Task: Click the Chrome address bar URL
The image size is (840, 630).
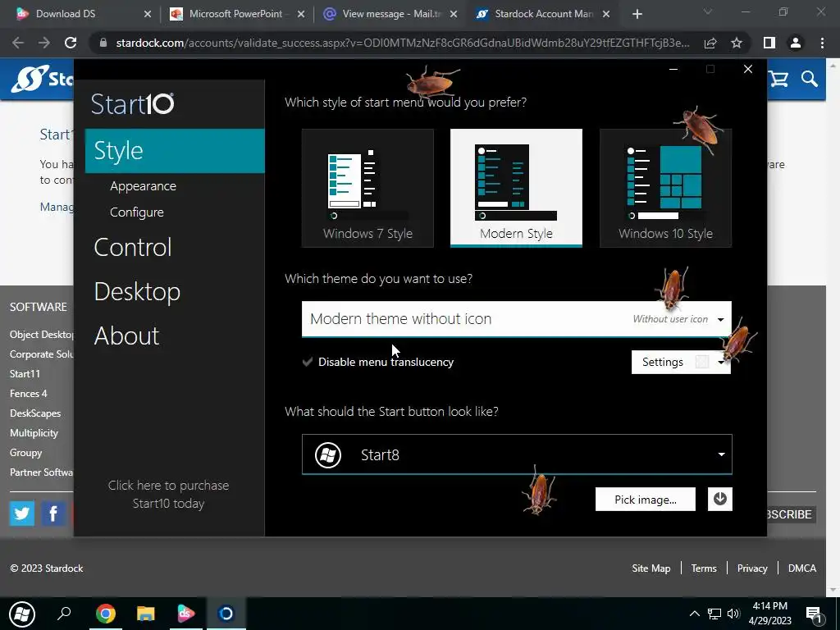Action: pyautogui.click(x=402, y=43)
